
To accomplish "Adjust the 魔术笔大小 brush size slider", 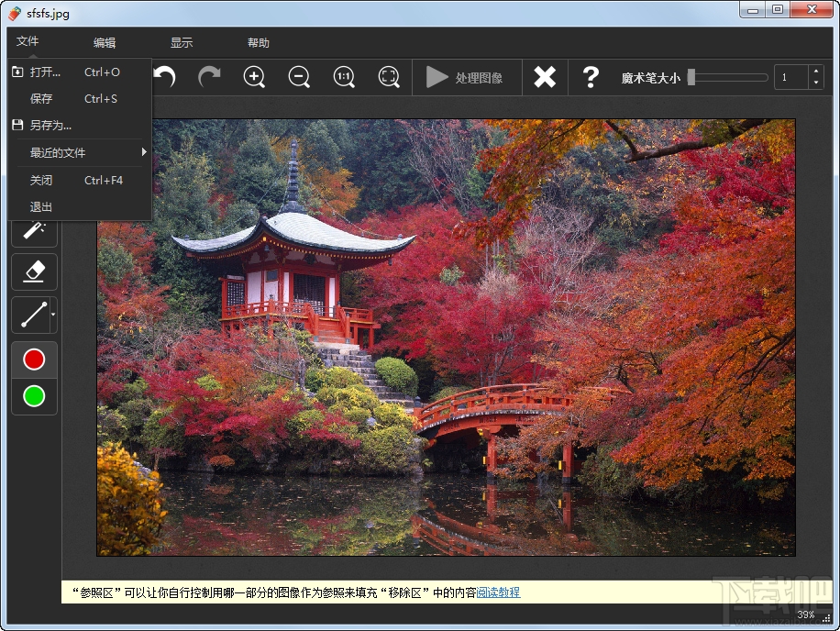I will 724,77.
